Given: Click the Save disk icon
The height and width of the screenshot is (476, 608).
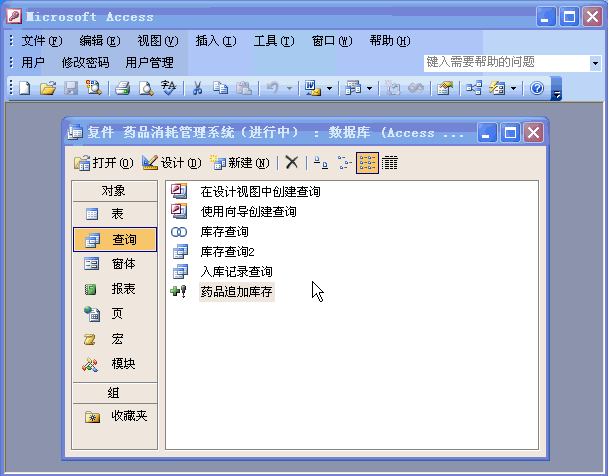Looking at the screenshot, I should (x=71, y=88).
